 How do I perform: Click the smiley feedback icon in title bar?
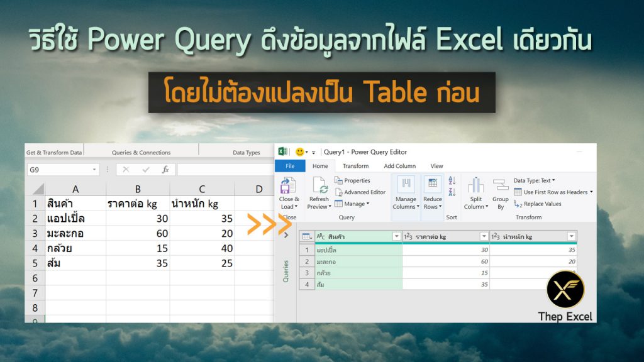point(300,151)
